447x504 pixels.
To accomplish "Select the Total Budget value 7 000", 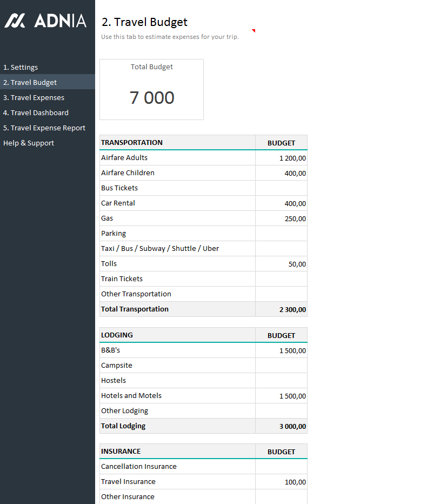I will (152, 98).
